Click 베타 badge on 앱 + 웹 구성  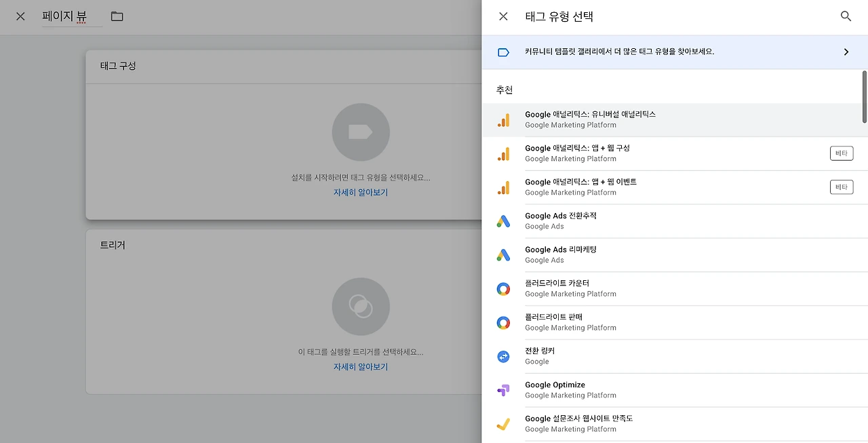pyautogui.click(x=842, y=153)
